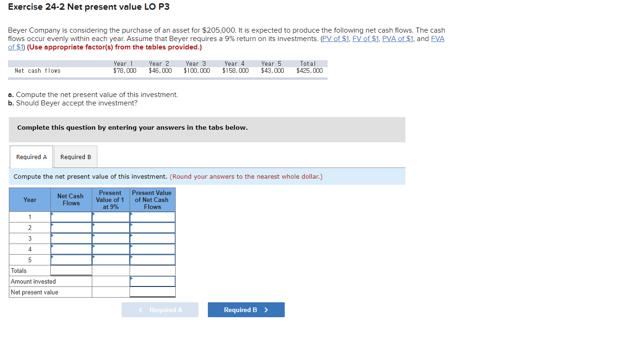Click the Present Value of 1 at 9% header
The height and width of the screenshot is (355, 644).
coord(111,200)
